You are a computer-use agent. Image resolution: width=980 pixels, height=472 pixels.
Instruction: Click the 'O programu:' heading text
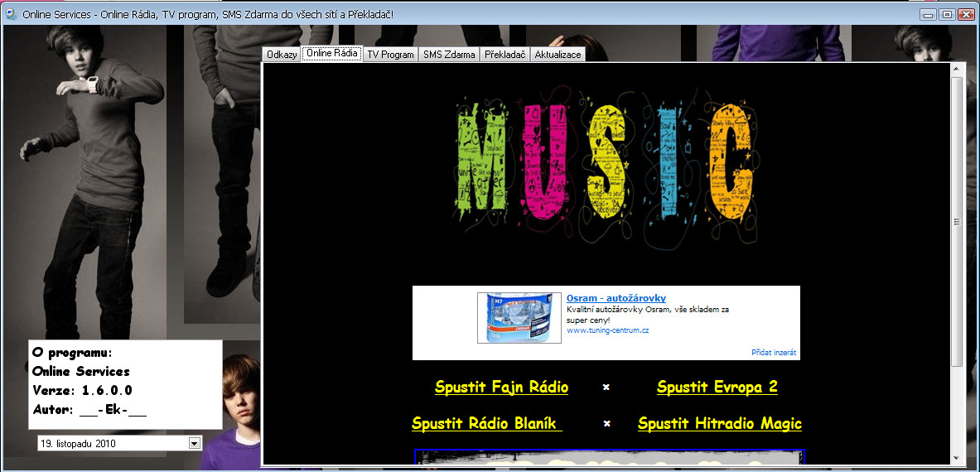point(72,352)
